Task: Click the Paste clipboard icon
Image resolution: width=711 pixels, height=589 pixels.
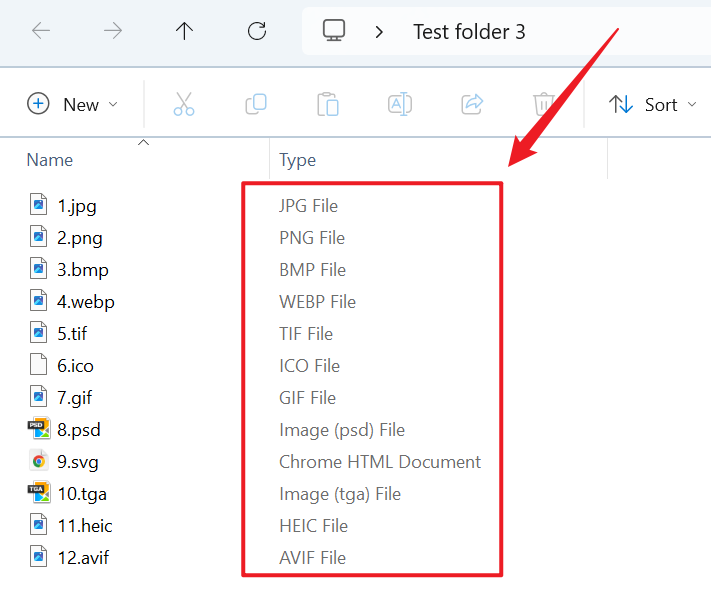Action: 328,104
